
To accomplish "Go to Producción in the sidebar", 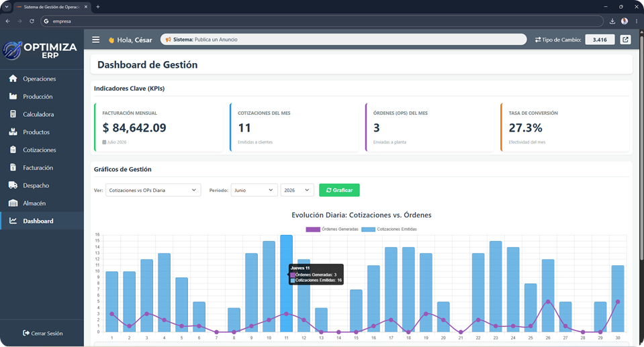I will (x=42, y=96).
